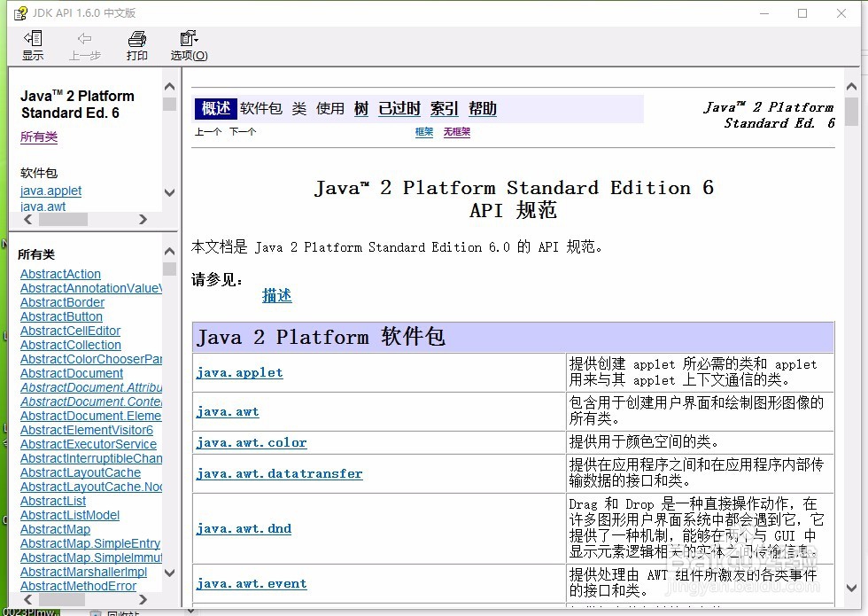Open the AbstractMap.SimpleEntry class link
Screen dimensions: 868x616
point(90,543)
